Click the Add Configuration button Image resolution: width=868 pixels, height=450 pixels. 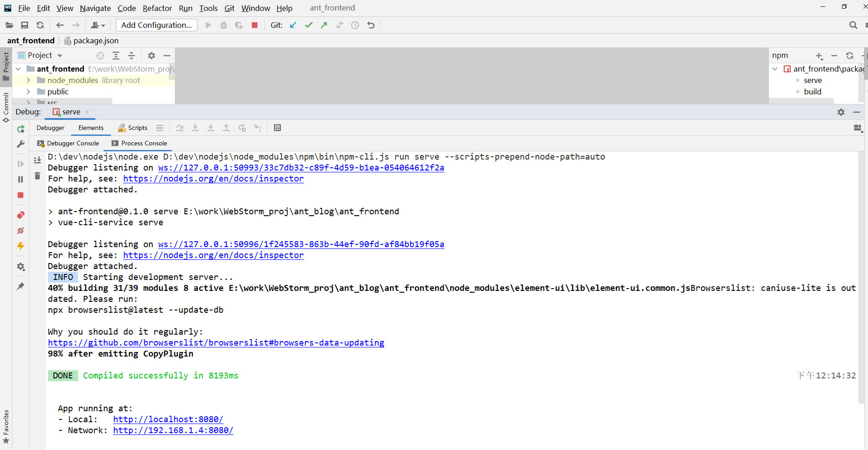tap(157, 25)
